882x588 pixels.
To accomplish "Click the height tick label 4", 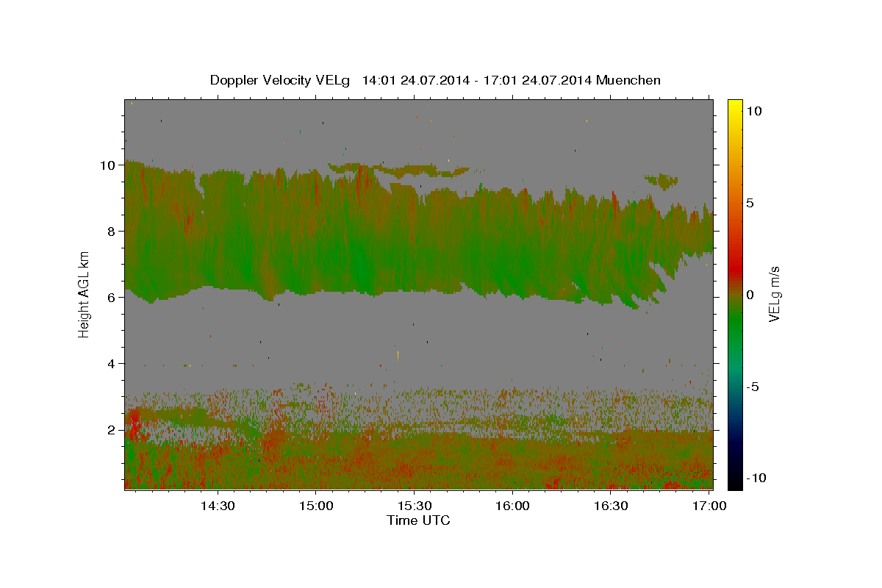I will click(x=112, y=363).
